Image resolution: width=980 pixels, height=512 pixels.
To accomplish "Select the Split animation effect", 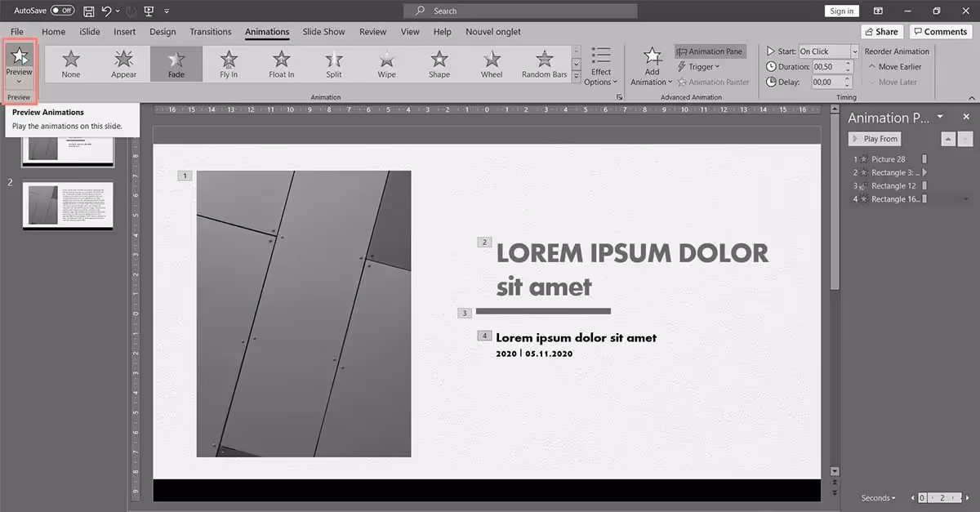I will click(333, 64).
